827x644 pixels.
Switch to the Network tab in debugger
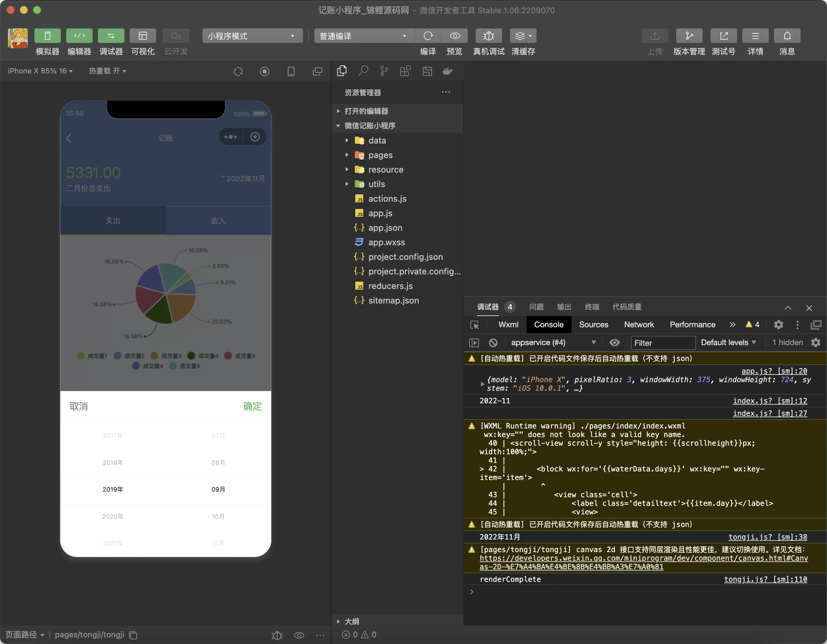click(x=638, y=324)
